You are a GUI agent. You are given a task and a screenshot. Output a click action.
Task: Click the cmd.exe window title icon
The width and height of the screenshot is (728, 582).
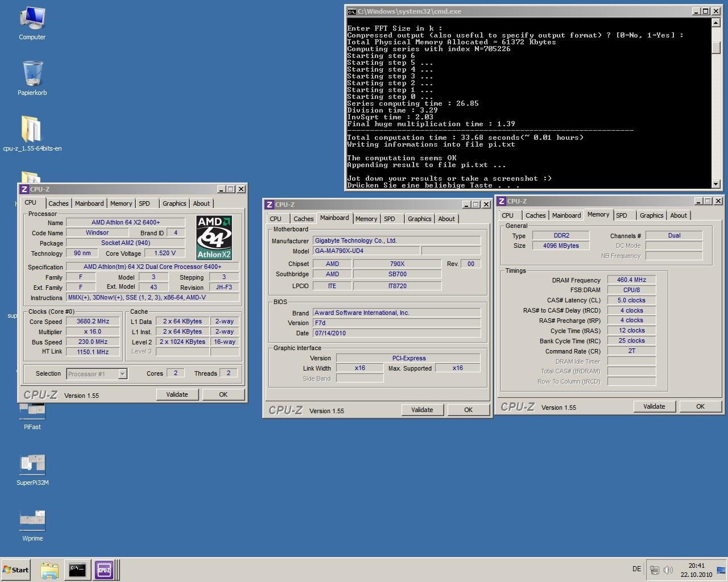[x=352, y=11]
